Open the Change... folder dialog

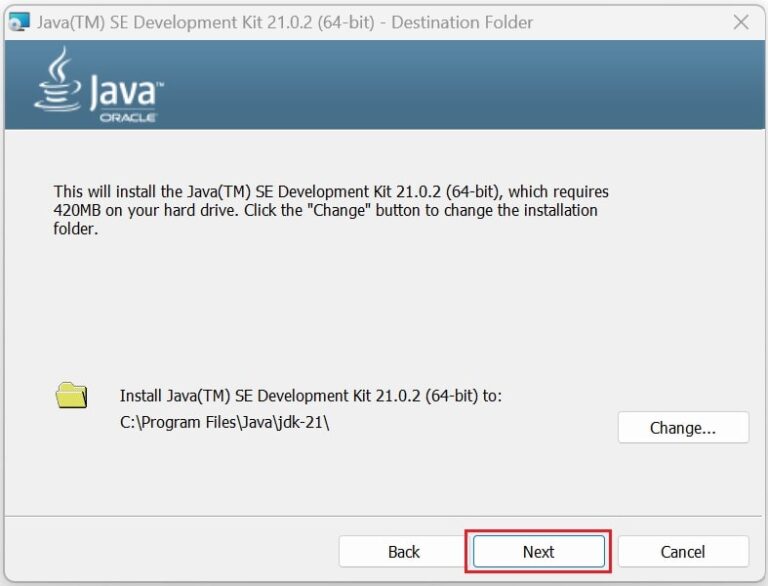tap(683, 428)
